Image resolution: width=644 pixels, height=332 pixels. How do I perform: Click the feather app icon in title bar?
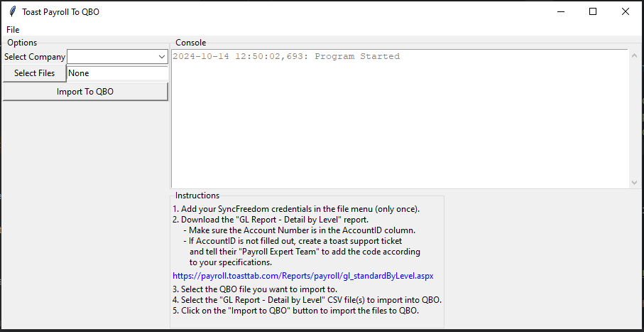(12, 11)
